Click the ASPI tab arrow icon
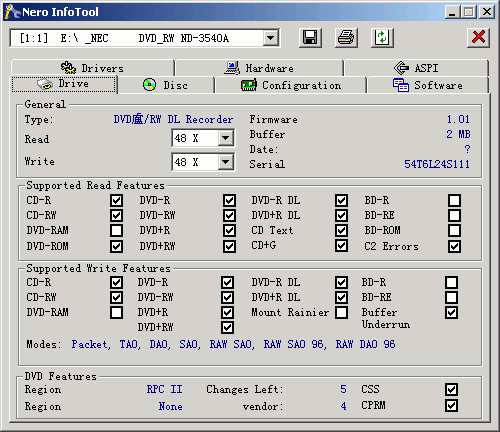The width and height of the screenshot is (500, 432). 401,68
